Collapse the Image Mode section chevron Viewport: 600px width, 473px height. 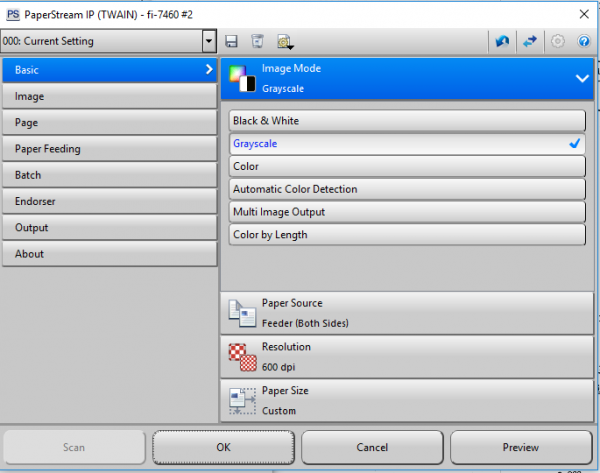[582, 78]
